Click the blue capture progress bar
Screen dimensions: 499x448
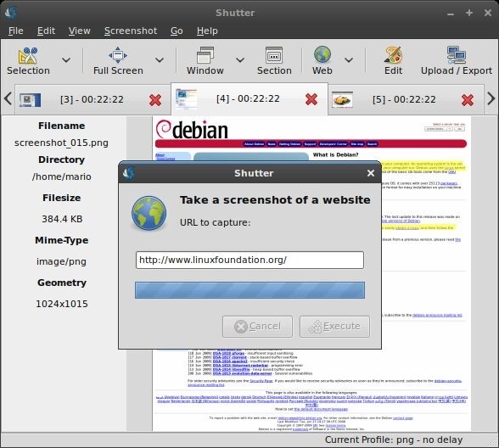tap(249, 290)
